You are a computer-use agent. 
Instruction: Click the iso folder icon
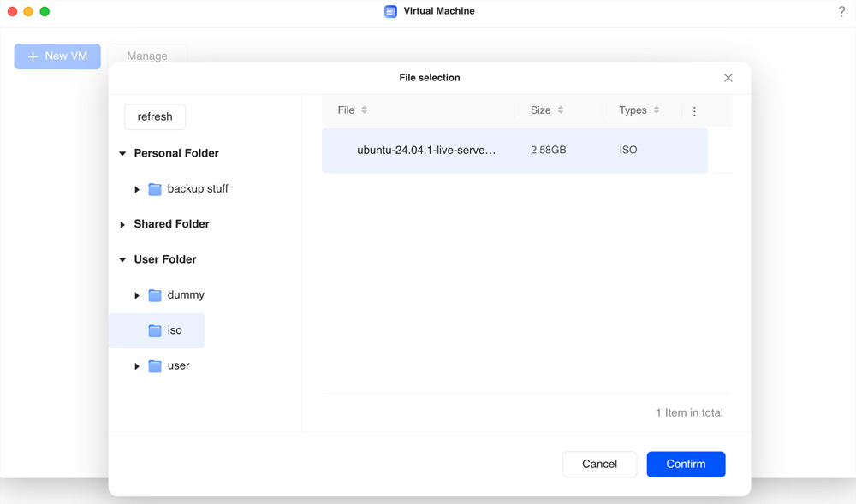pyautogui.click(x=155, y=330)
